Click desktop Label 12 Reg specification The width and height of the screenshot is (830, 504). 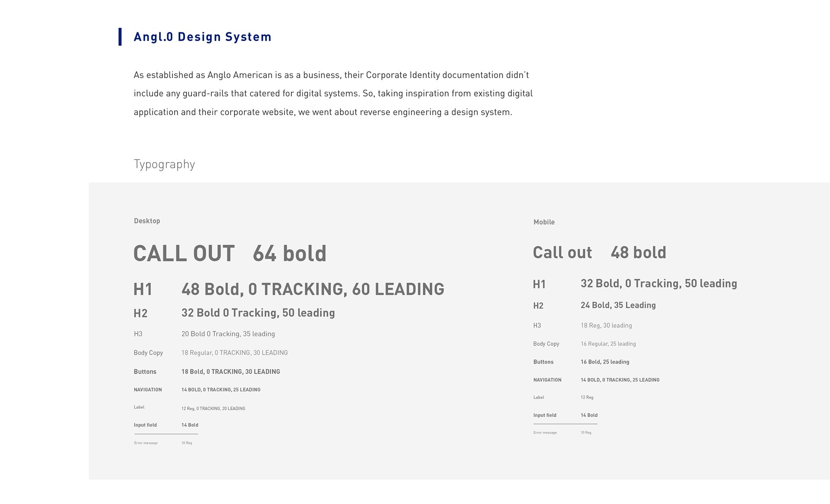tap(213, 408)
